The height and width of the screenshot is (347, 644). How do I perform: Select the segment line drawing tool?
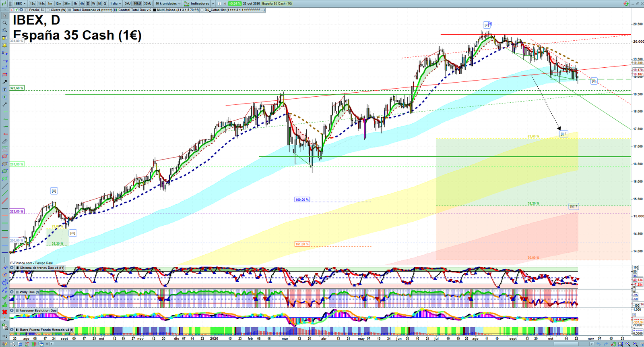4,105
